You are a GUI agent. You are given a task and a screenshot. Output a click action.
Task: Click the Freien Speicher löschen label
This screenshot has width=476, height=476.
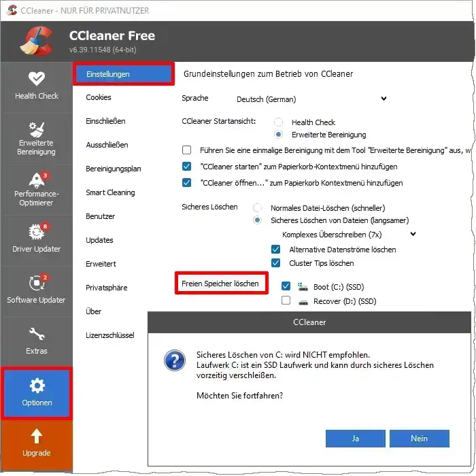coord(220,284)
